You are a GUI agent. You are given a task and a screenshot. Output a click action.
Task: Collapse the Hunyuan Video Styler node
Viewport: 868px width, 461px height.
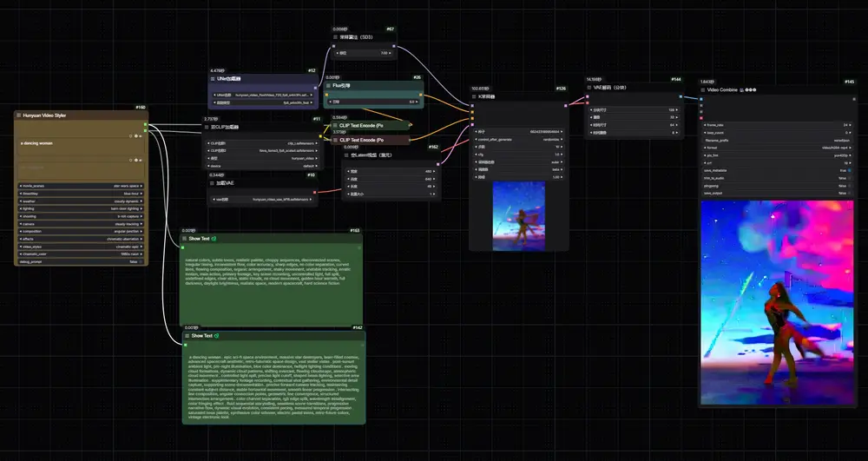pos(19,115)
